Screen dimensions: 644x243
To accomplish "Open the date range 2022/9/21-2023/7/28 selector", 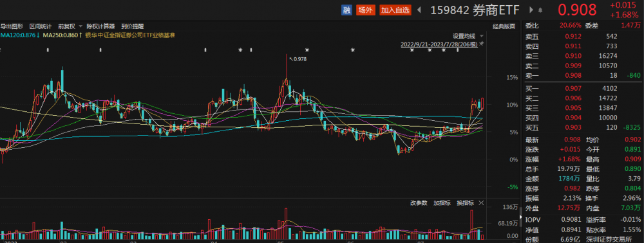I will [x=439, y=44].
